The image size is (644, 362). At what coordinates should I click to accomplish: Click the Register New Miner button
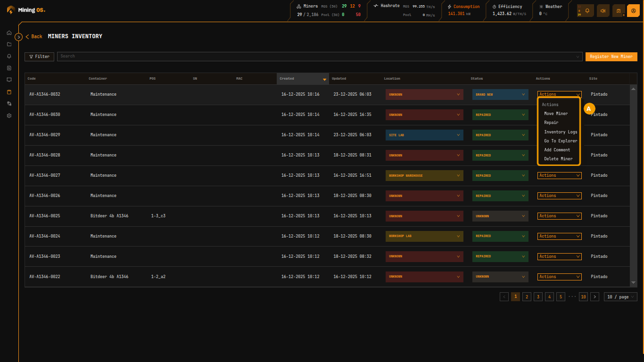[x=611, y=56]
